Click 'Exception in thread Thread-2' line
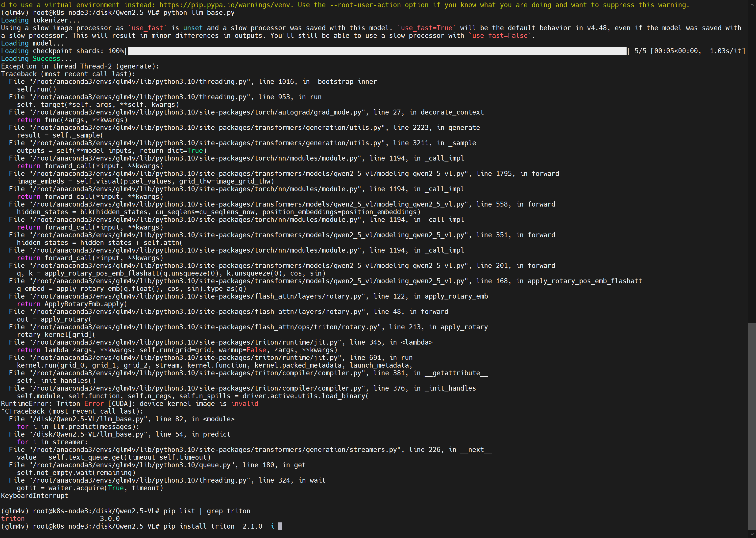The height and width of the screenshot is (538, 756). pyautogui.click(x=80, y=66)
